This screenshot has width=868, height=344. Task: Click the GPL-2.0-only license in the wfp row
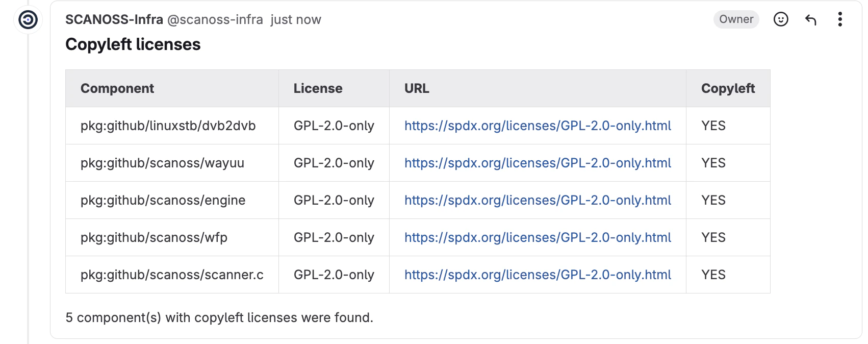334,237
